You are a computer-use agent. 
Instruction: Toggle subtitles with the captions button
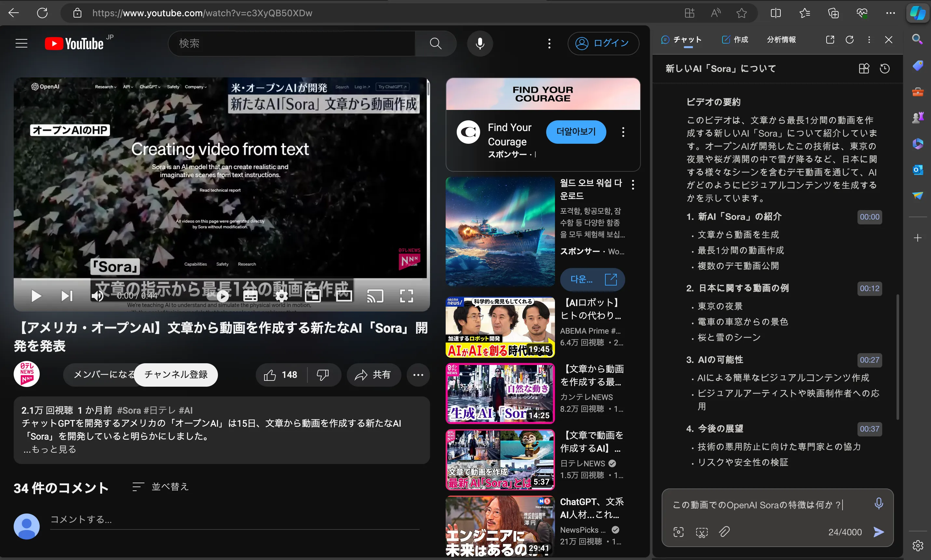coord(250,296)
